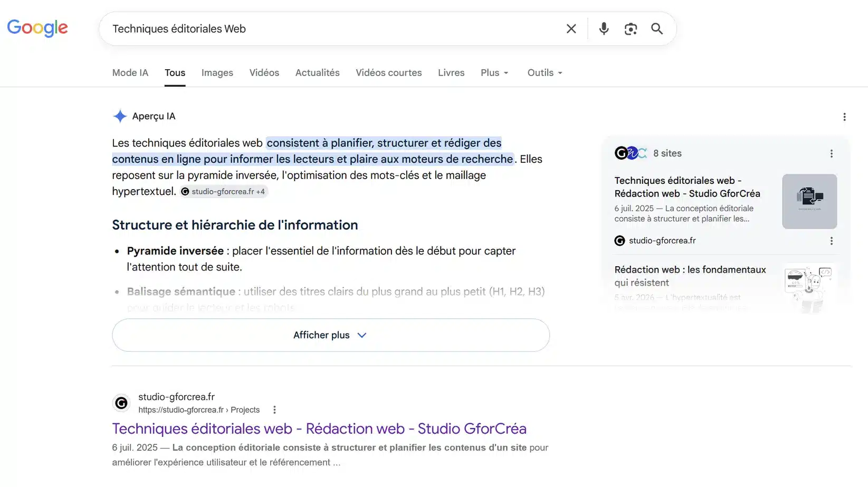Expand the Plus dropdown menu
Screen dimensions: 868x487
[494, 73]
